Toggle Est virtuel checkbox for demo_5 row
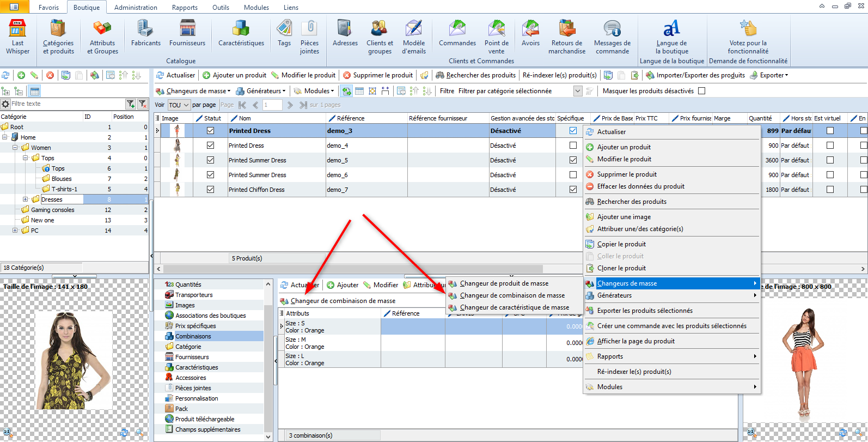868x442 pixels. pos(830,160)
